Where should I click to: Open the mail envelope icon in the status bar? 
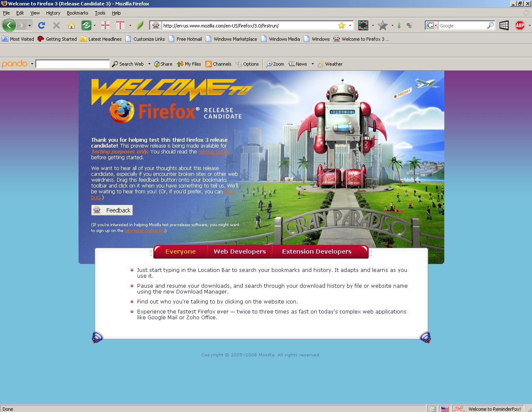pos(432,409)
